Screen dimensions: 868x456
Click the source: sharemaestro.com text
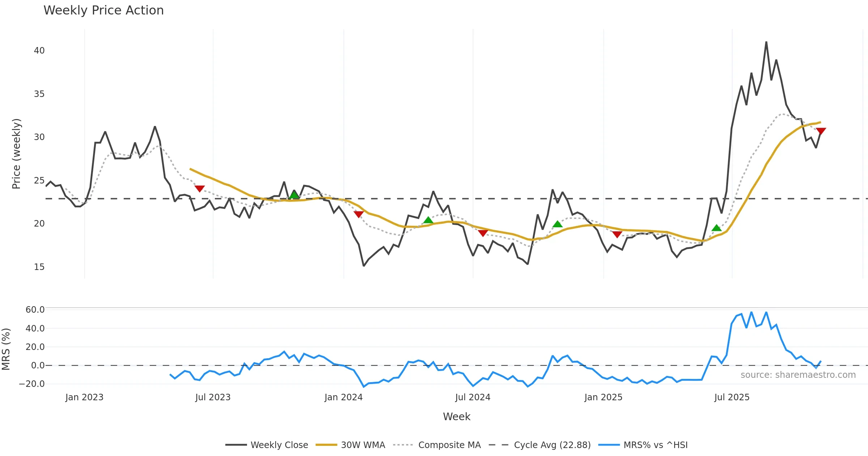(798, 375)
